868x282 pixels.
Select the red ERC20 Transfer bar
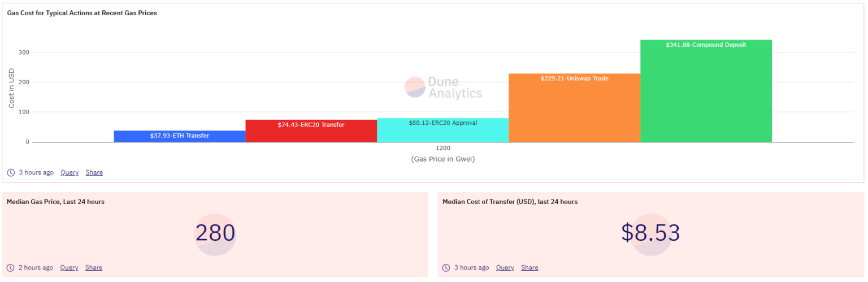pyautogui.click(x=311, y=131)
